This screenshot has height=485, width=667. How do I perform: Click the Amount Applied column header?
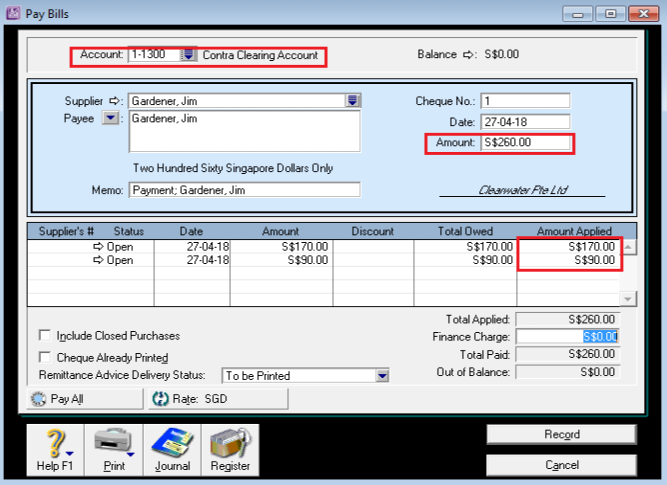click(574, 231)
